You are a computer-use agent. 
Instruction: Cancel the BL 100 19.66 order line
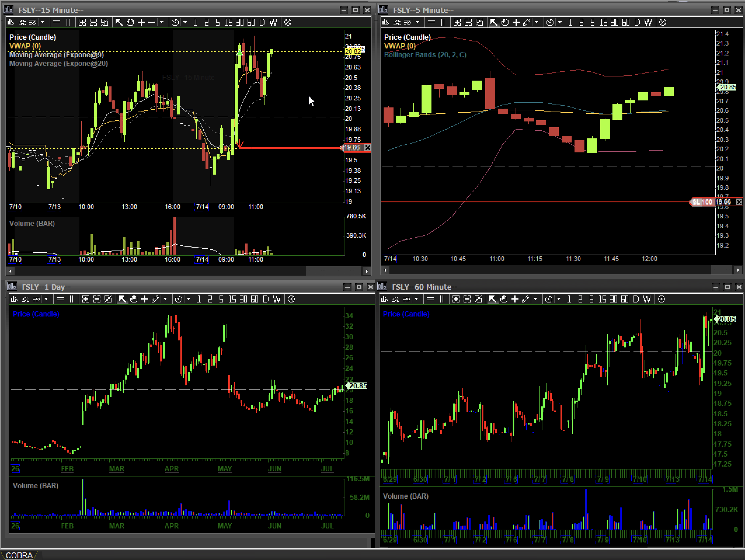(739, 202)
